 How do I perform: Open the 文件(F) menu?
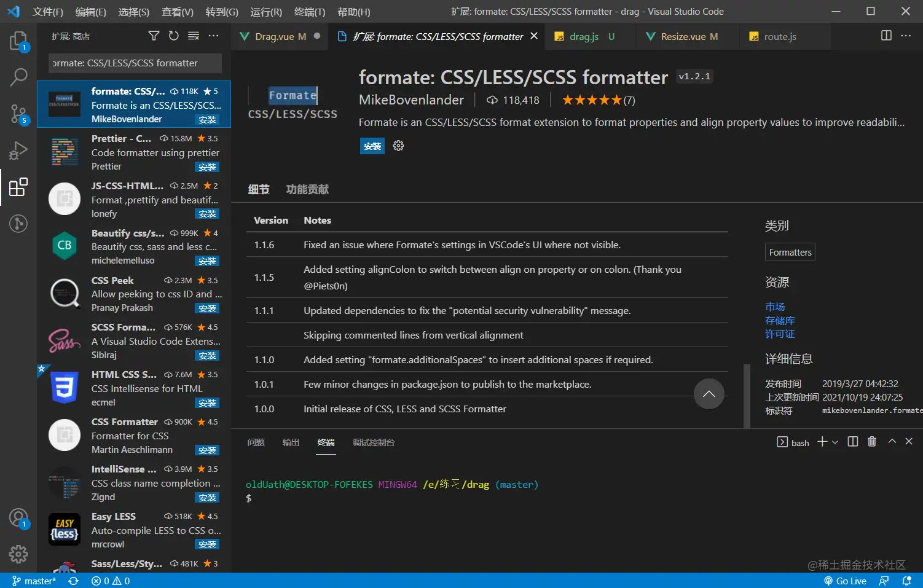pos(48,12)
